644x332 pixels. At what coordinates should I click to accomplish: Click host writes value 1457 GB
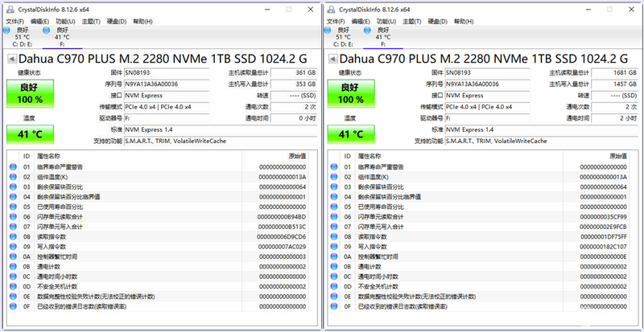tap(615, 84)
